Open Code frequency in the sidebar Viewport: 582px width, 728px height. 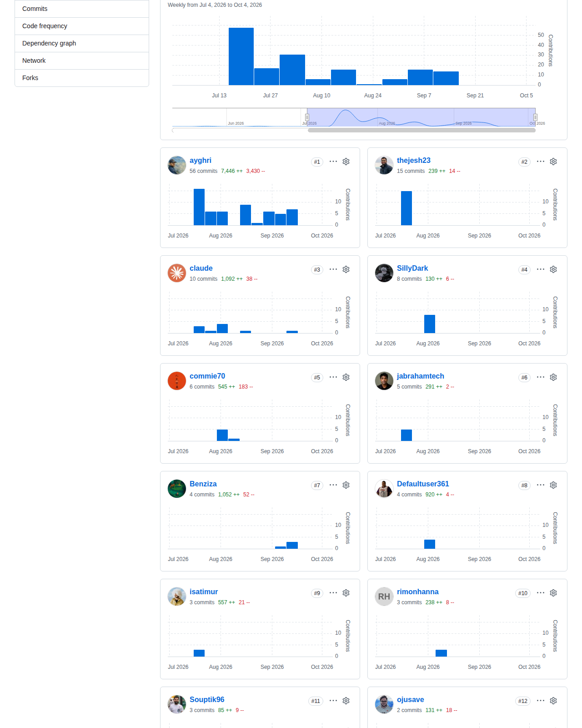[x=82, y=26]
